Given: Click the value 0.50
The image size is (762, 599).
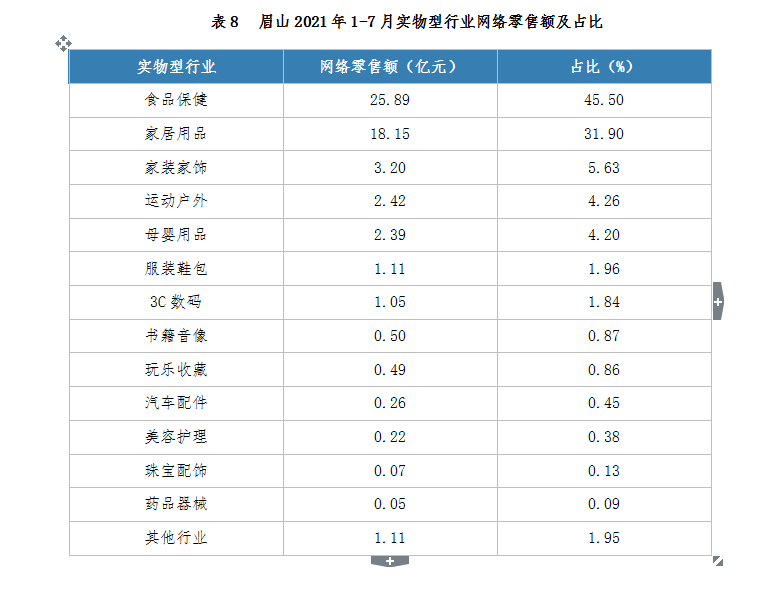Looking at the screenshot, I should click(x=390, y=336).
